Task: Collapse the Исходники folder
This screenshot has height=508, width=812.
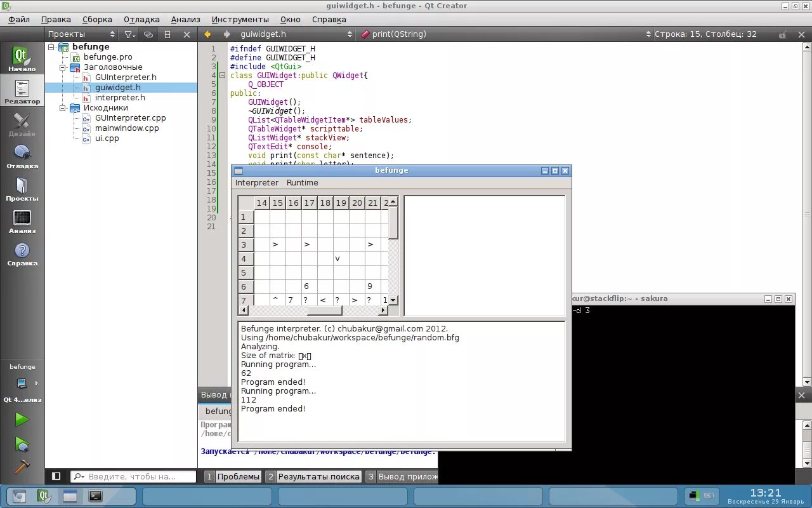Action: pyautogui.click(x=63, y=108)
